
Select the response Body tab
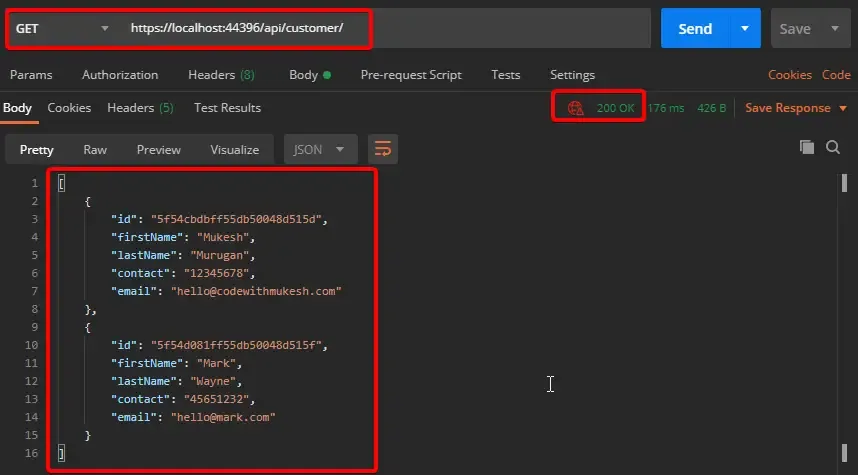18,108
